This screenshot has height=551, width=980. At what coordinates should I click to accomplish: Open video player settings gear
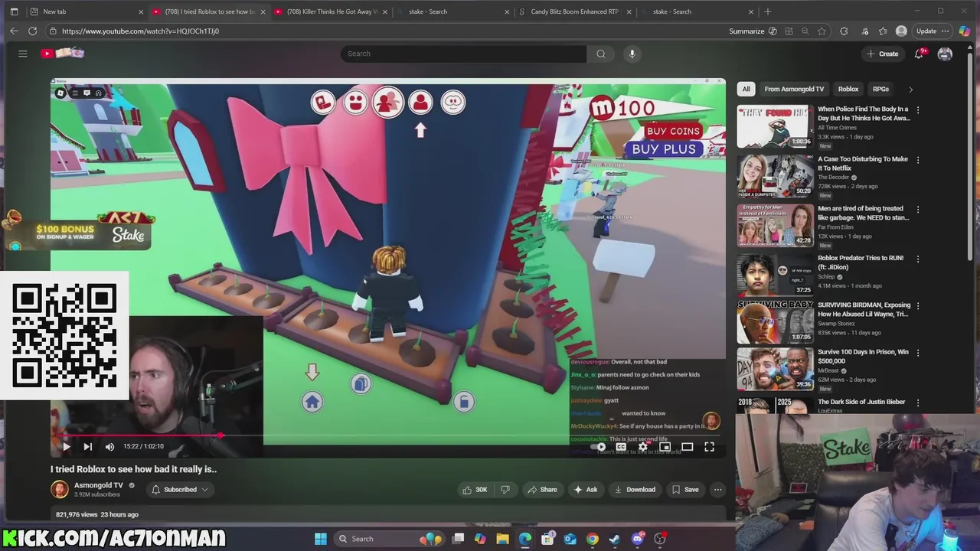(643, 447)
